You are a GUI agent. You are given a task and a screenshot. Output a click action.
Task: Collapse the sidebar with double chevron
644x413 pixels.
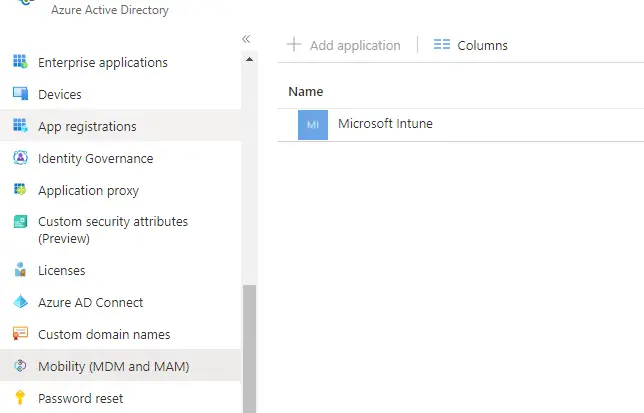click(246, 39)
